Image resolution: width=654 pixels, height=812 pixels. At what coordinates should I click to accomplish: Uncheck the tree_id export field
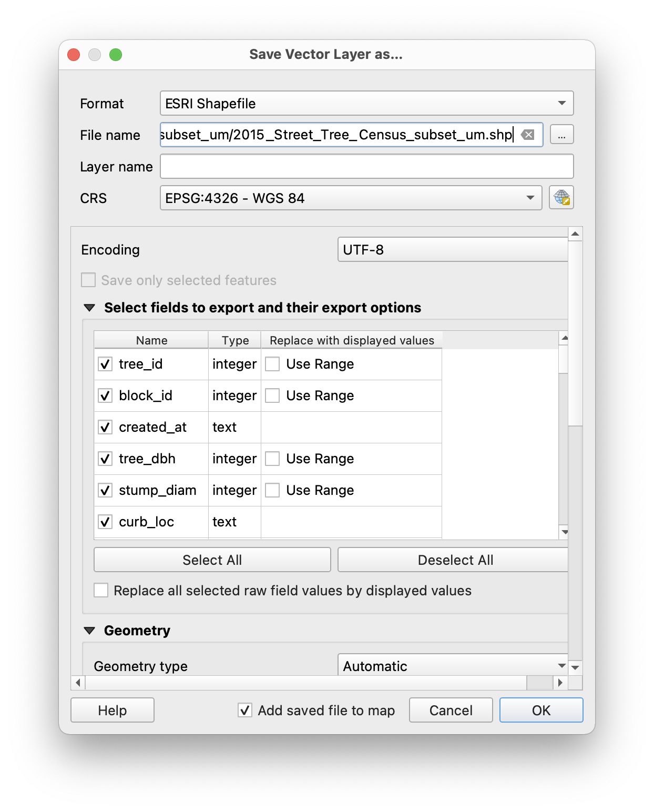[105, 364]
